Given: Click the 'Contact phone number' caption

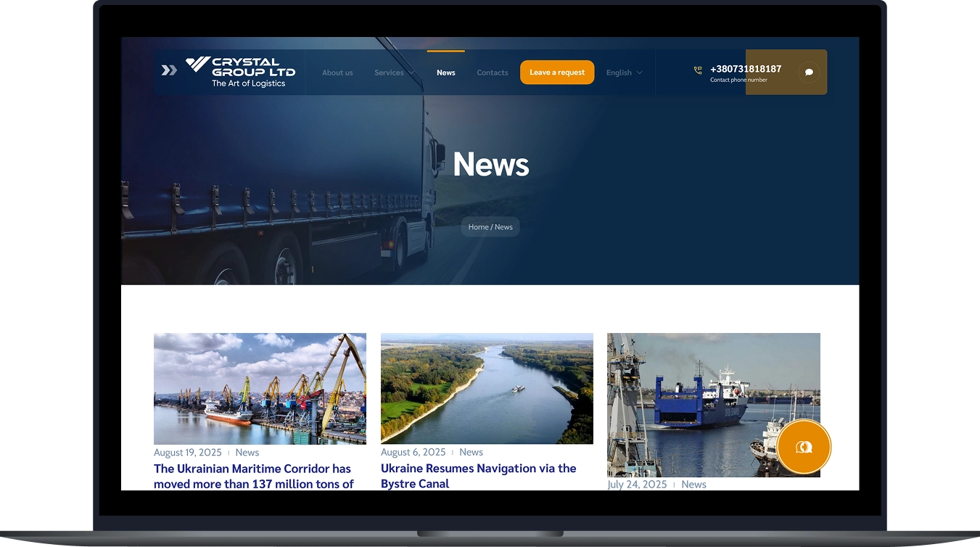Looking at the screenshot, I should (x=738, y=80).
